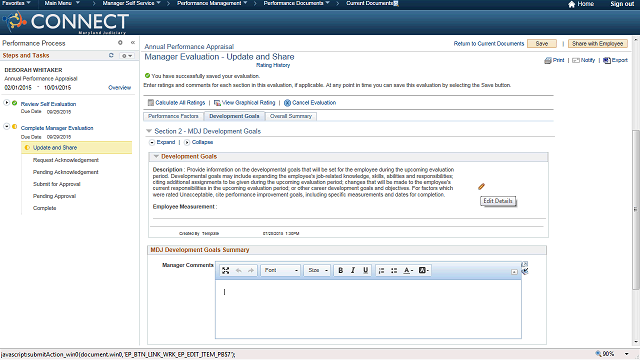The height and width of the screenshot is (360, 640).
Task: Collapse the Performance Process side panel
Action: [x=133, y=42]
